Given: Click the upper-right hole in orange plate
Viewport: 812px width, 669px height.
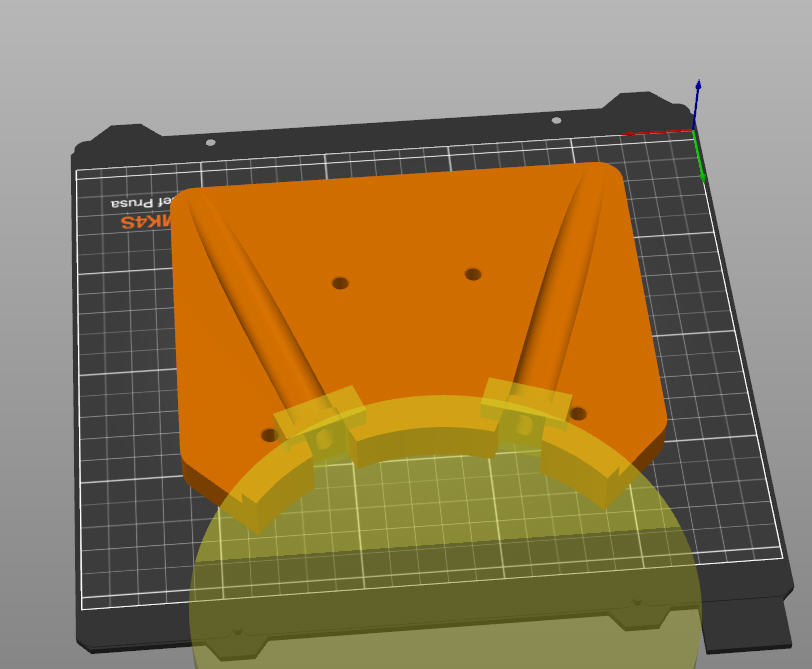Looking at the screenshot, I should pos(473,274).
